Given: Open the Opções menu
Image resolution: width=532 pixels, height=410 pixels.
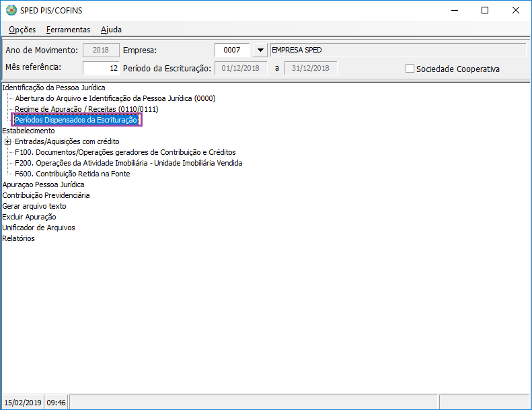Looking at the screenshot, I should click(22, 30).
